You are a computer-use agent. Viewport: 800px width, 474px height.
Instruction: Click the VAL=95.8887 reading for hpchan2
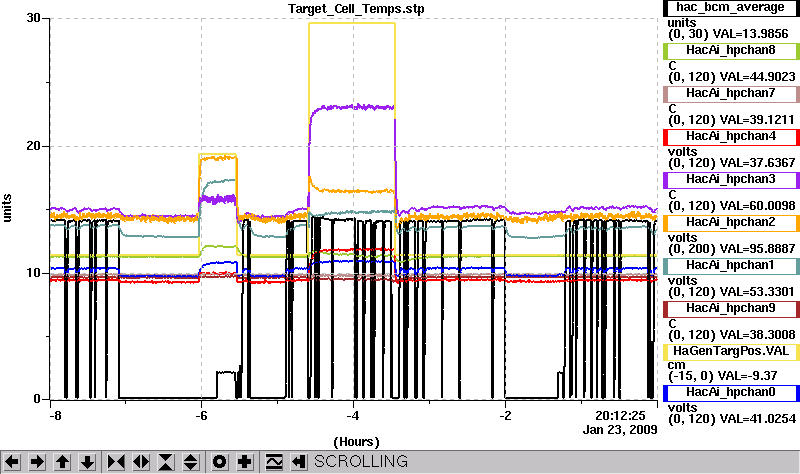(757, 249)
